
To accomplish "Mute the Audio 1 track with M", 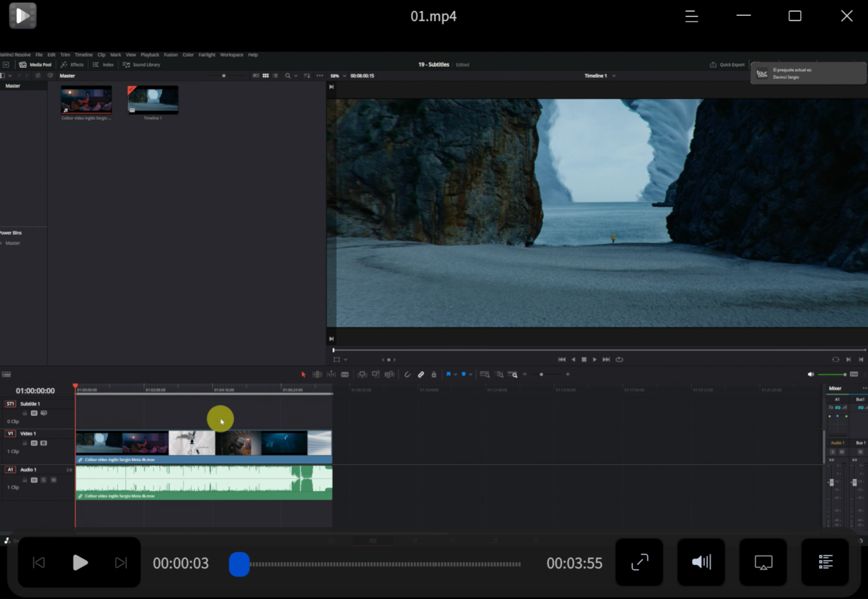I will click(54, 480).
